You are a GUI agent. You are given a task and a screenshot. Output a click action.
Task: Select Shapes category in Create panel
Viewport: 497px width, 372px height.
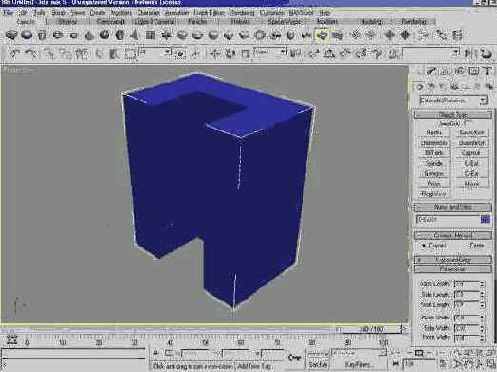pyautogui.click(x=431, y=87)
